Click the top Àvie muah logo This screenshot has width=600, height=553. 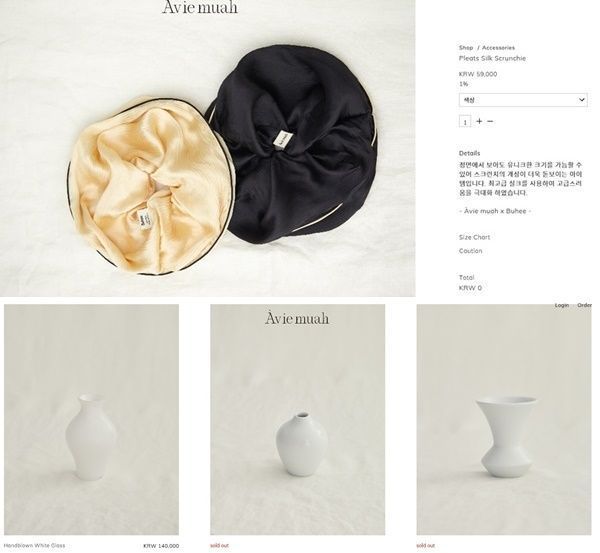tap(199, 8)
